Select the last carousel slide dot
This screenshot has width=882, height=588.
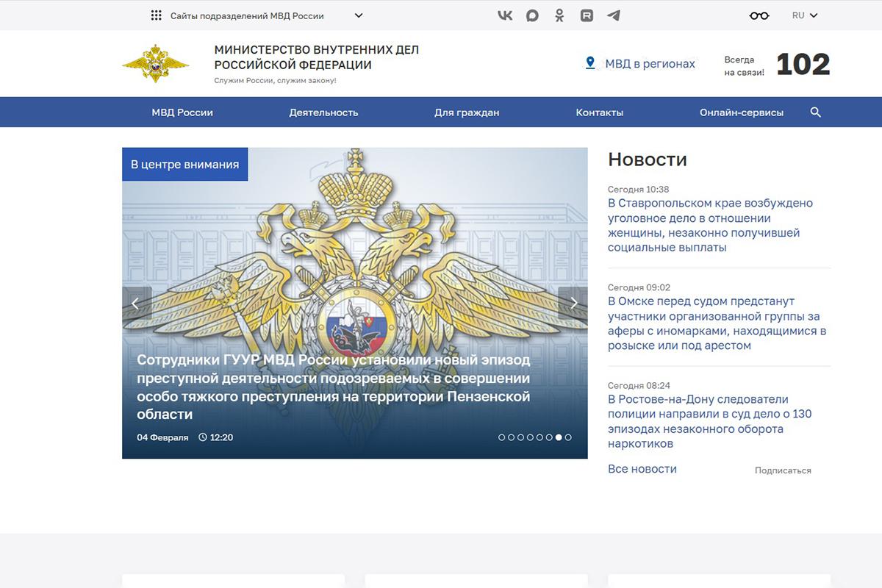[568, 437]
